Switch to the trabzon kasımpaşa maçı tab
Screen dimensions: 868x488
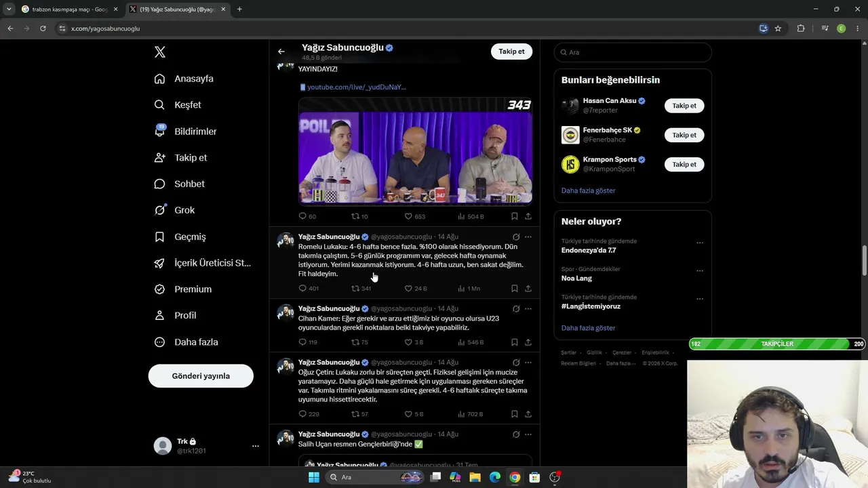tap(70, 9)
